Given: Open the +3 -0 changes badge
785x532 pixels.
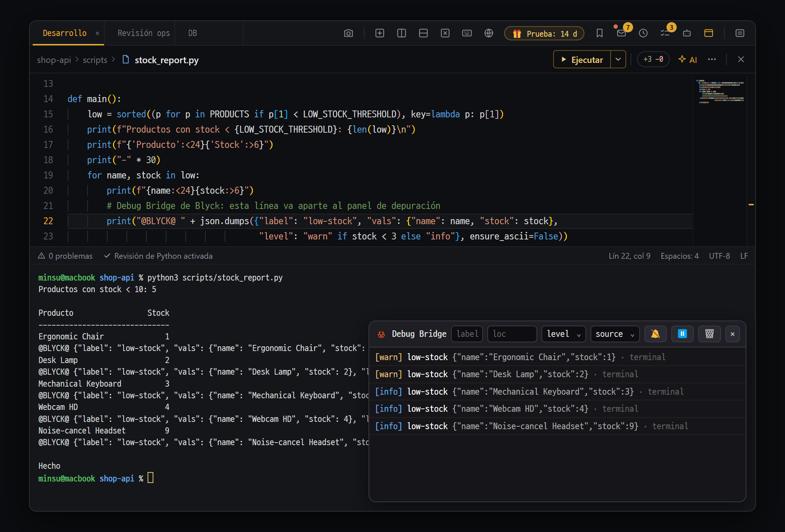Looking at the screenshot, I should point(653,59).
